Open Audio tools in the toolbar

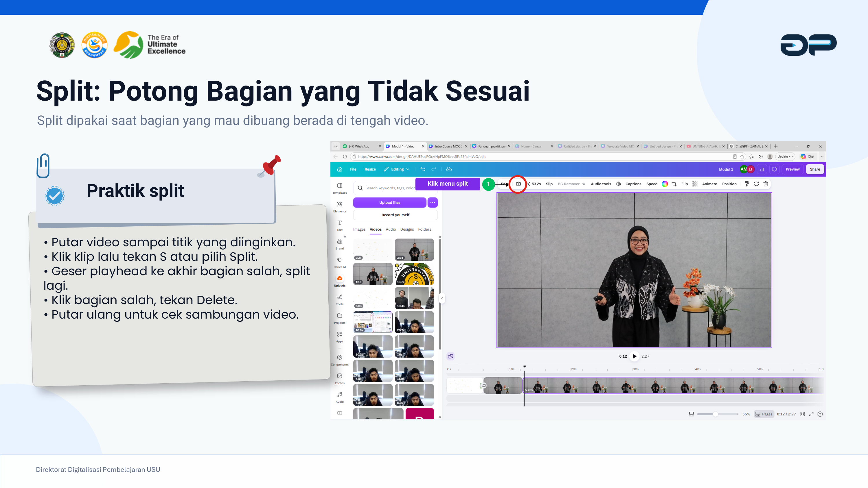pyautogui.click(x=601, y=184)
